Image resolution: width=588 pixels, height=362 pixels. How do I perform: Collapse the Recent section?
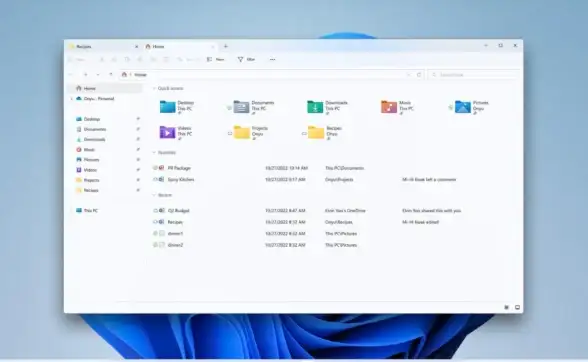point(154,195)
